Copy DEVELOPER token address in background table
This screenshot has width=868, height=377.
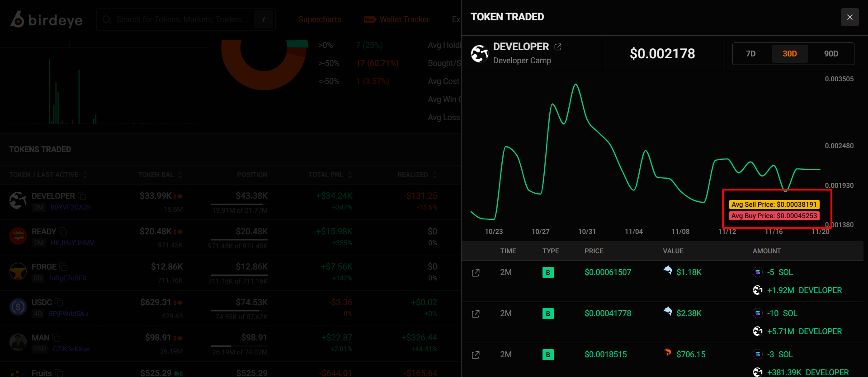click(x=82, y=196)
